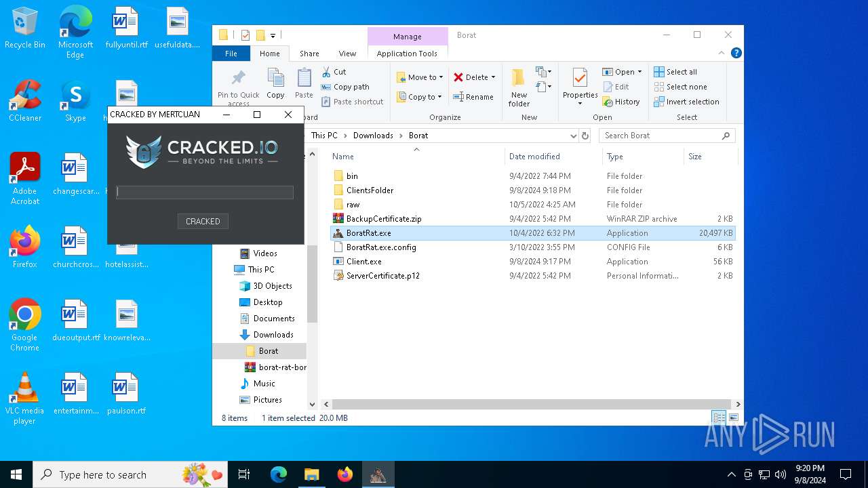Switch to Details view icon
868x488 pixels.
pyautogui.click(x=719, y=418)
